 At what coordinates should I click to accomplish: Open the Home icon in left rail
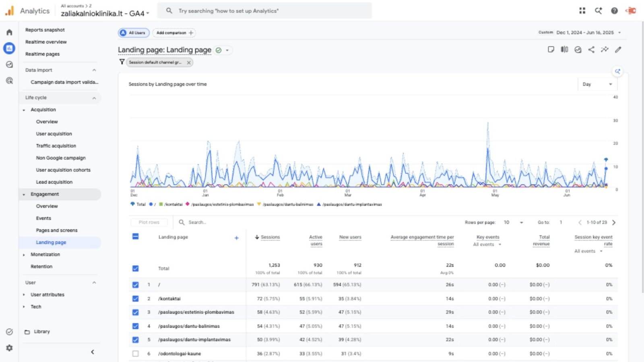click(9, 32)
